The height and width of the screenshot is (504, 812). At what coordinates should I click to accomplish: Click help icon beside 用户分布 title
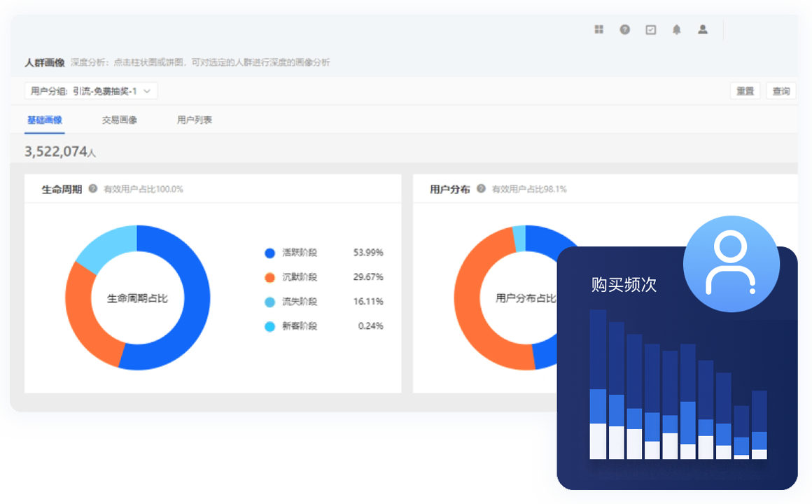[481, 189]
